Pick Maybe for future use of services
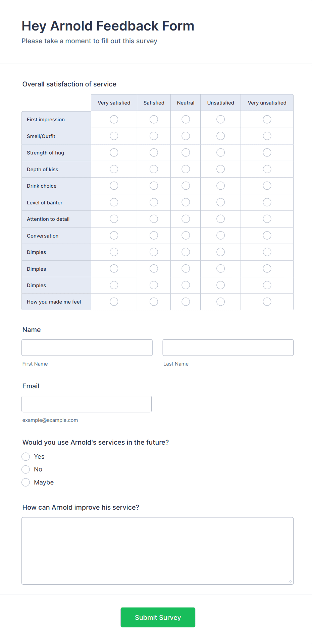 [26, 482]
